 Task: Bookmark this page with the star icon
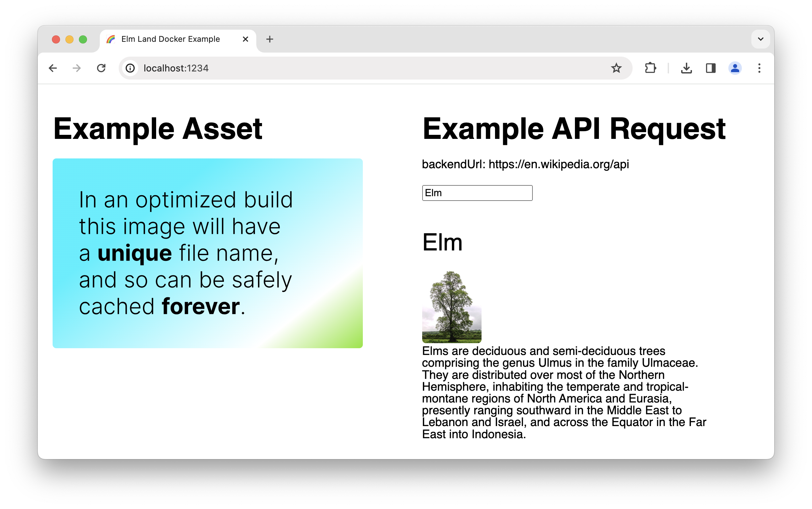point(616,68)
